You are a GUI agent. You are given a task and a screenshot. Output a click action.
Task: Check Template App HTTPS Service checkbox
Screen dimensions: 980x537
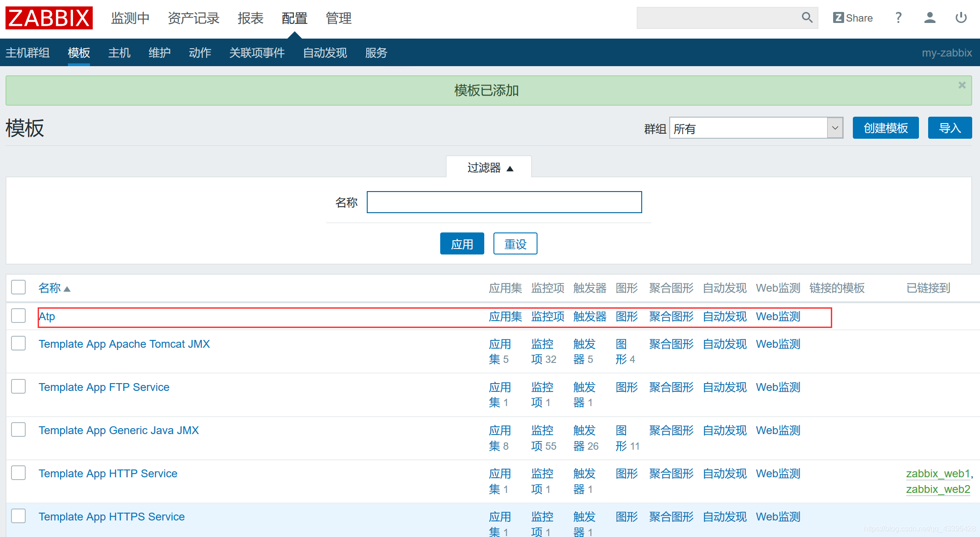(x=18, y=516)
